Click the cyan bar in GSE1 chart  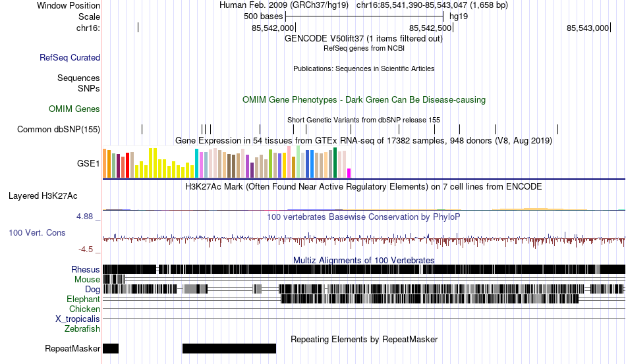196,163
